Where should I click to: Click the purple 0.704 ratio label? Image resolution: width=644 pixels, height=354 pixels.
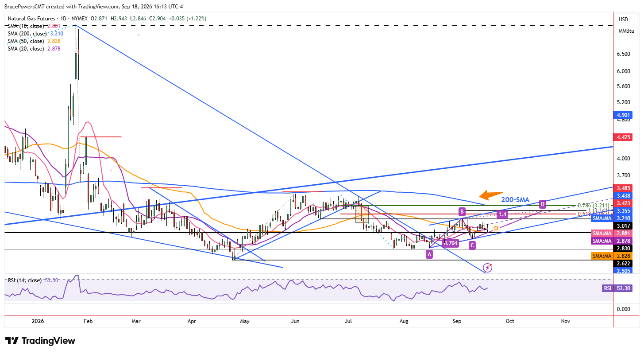(x=451, y=243)
